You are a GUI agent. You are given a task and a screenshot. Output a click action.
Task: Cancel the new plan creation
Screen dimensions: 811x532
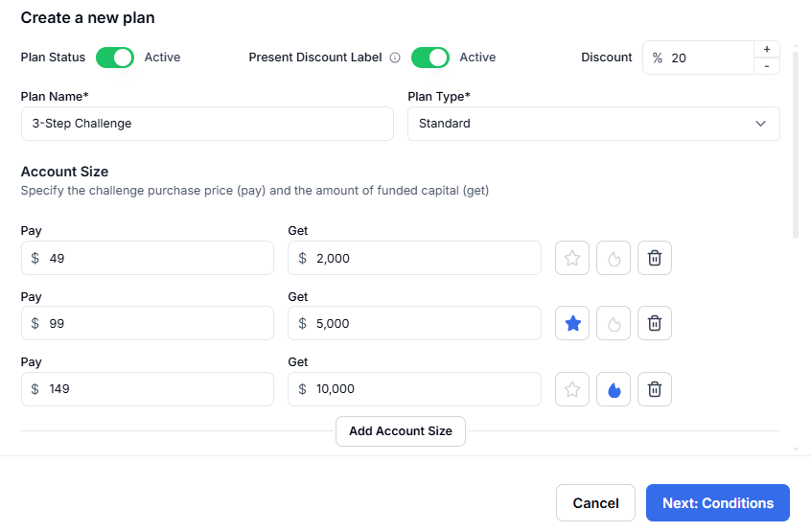[595, 503]
